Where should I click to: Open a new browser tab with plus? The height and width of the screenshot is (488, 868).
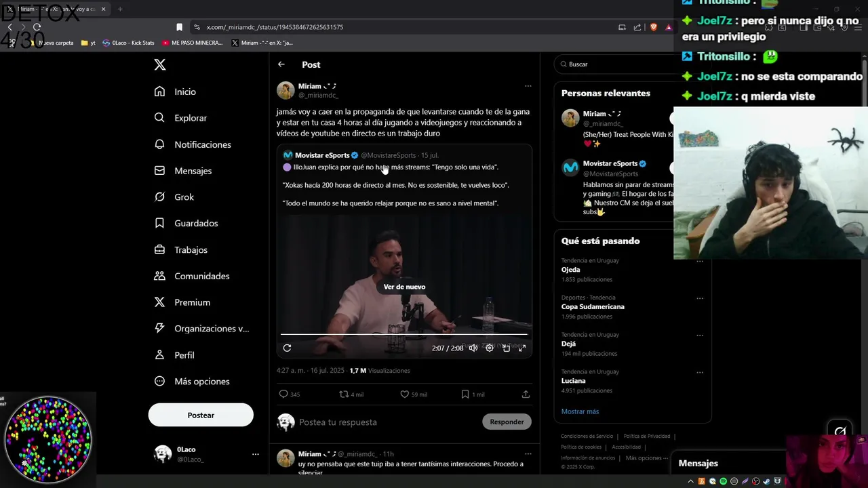(120, 9)
